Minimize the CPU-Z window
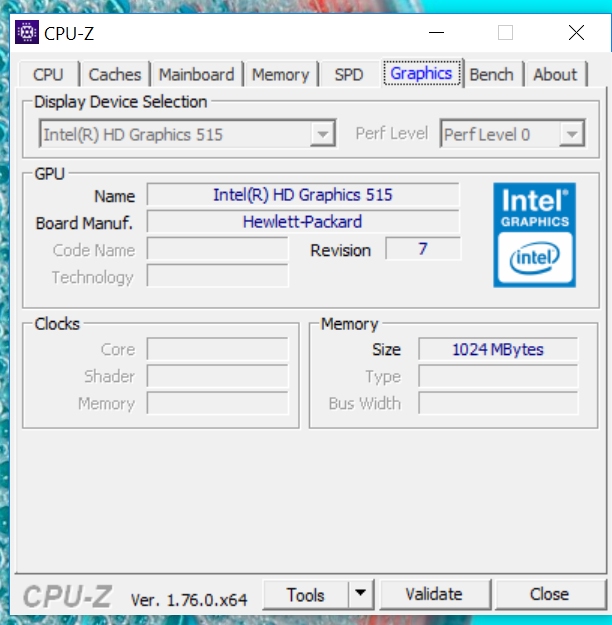Image resolution: width=612 pixels, height=625 pixels. [437, 32]
